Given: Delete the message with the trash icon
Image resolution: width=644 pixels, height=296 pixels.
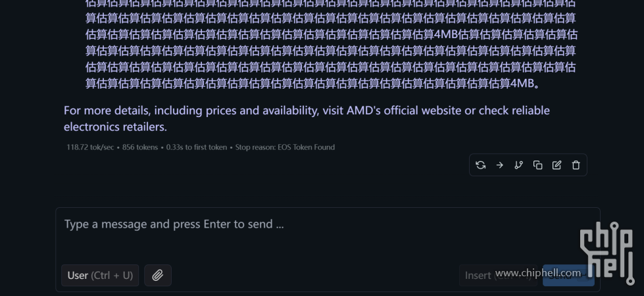Looking at the screenshot, I should 576,165.
